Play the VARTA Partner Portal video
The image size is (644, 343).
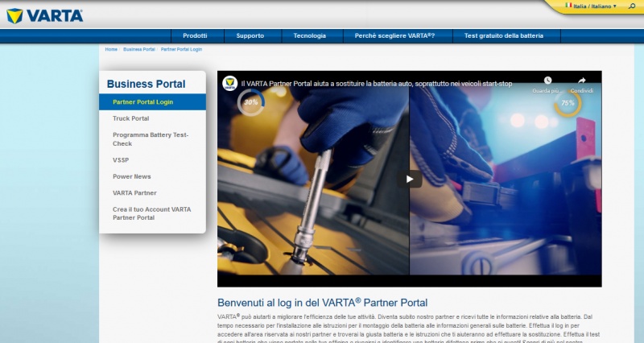pos(410,179)
